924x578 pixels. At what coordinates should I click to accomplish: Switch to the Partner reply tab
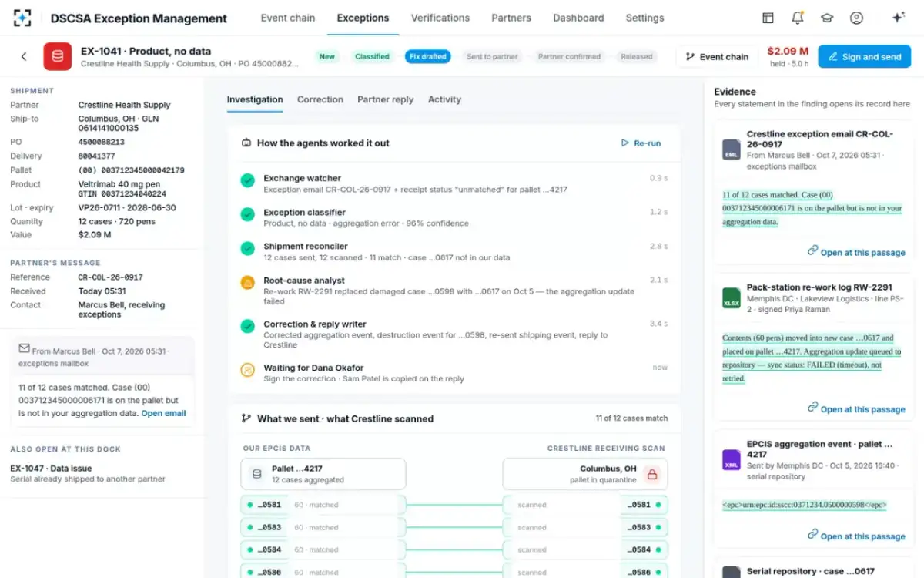point(385,99)
